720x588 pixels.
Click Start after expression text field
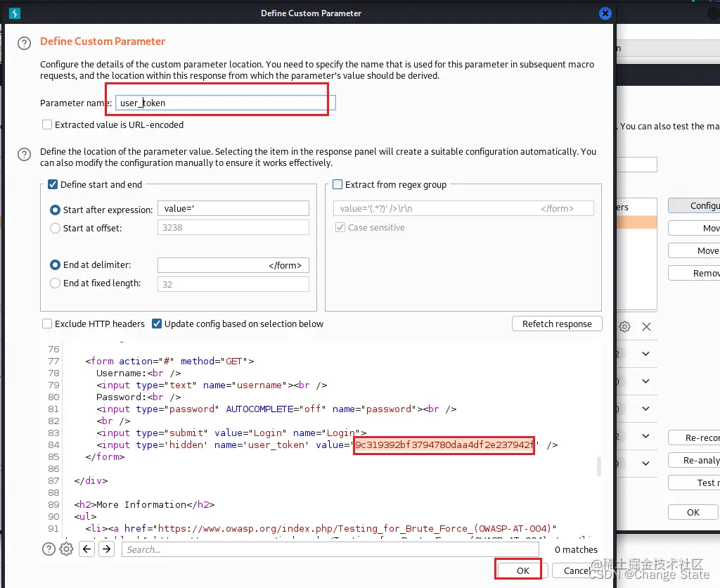(233, 209)
